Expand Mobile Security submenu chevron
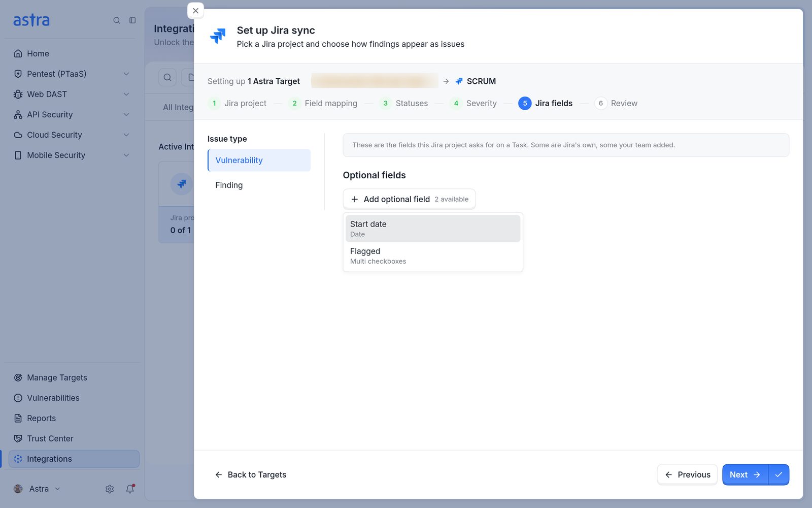The width and height of the screenshot is (812, 508). pyautogui.click(x=126, y=155)
